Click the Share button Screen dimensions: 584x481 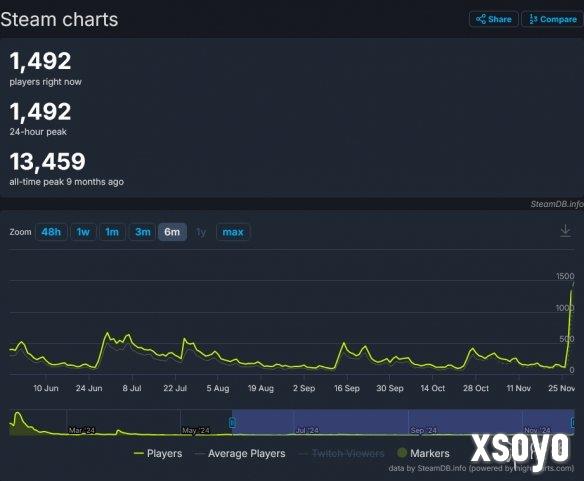pyautogui.click(x=493, y=19)
